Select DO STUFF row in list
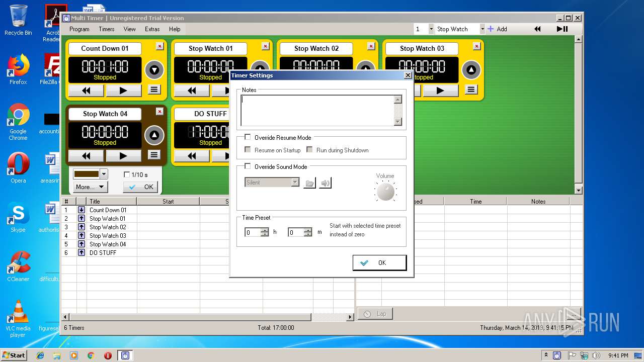644x362 pixels. (x=208, y=252)
